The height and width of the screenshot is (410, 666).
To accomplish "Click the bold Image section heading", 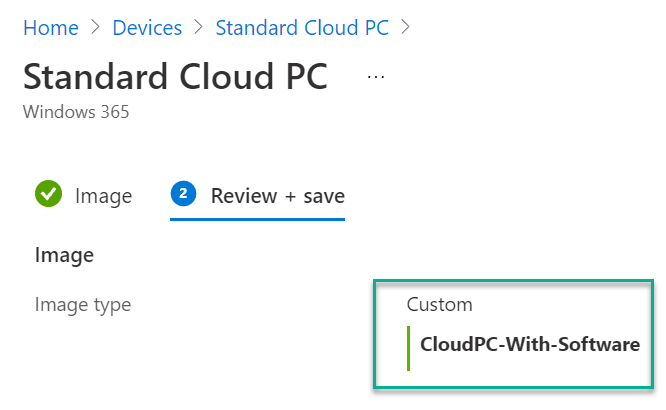I will (64, 255).
